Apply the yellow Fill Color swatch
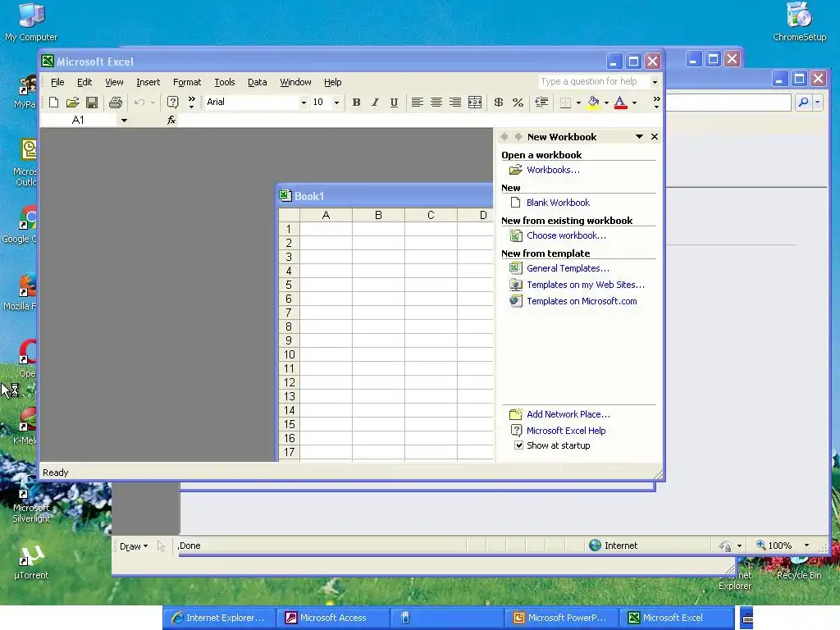Screen dimensions: 840x630 click(x=594, y=103)
